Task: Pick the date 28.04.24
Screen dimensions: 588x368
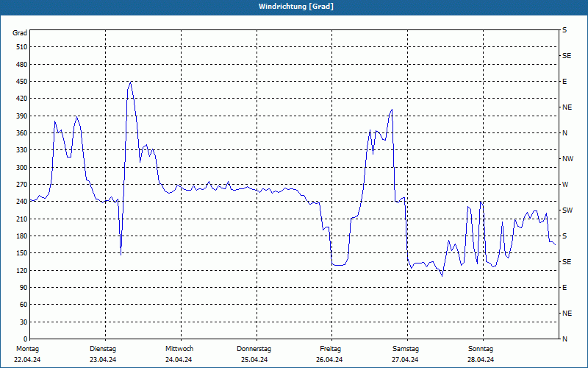Action: (481, 360)
